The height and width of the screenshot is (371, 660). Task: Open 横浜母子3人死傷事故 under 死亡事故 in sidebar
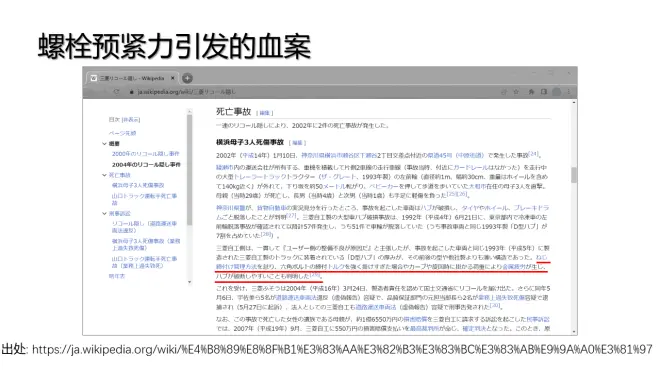138,185
